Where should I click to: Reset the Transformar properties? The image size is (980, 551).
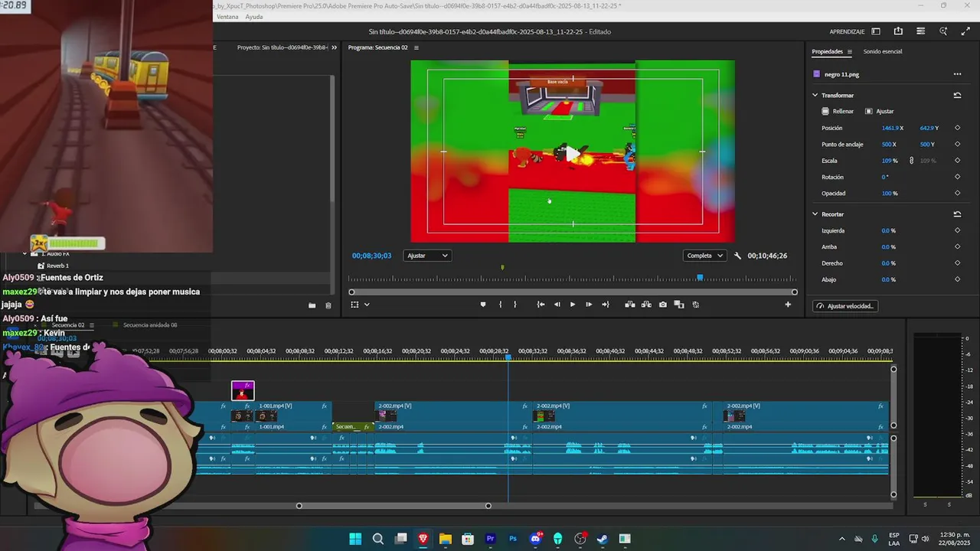pyautogui.click(x=957, y=95)
